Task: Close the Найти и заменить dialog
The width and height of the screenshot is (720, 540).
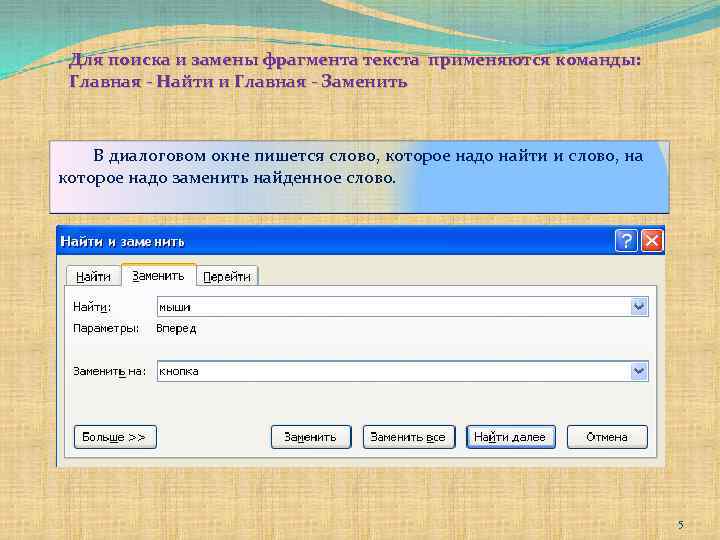Action: (652, 241)
